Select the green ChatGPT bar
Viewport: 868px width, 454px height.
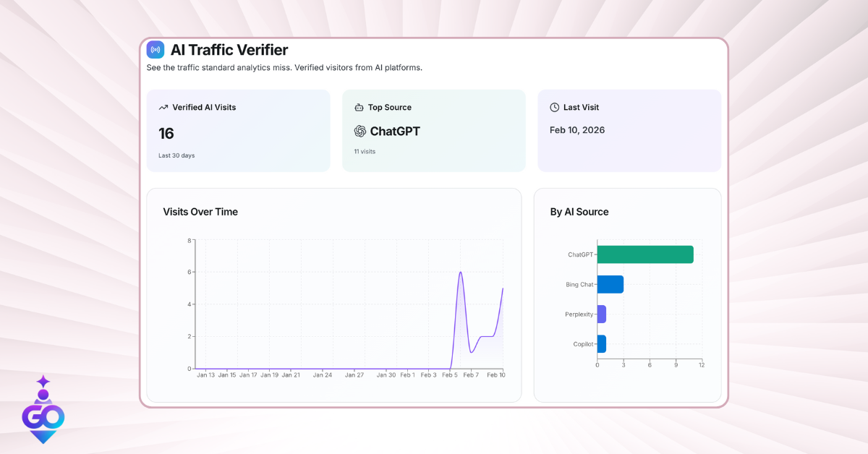644,254
